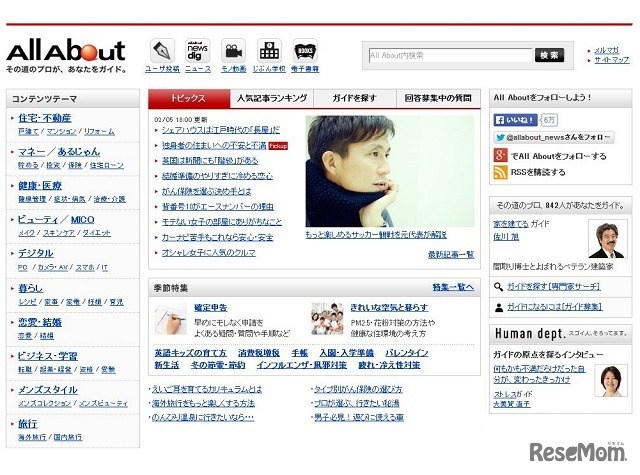640x475 pixels.
Task: Open the ガイドを探す[専門家サーチ] link
Action: click(x=553, y=287)
